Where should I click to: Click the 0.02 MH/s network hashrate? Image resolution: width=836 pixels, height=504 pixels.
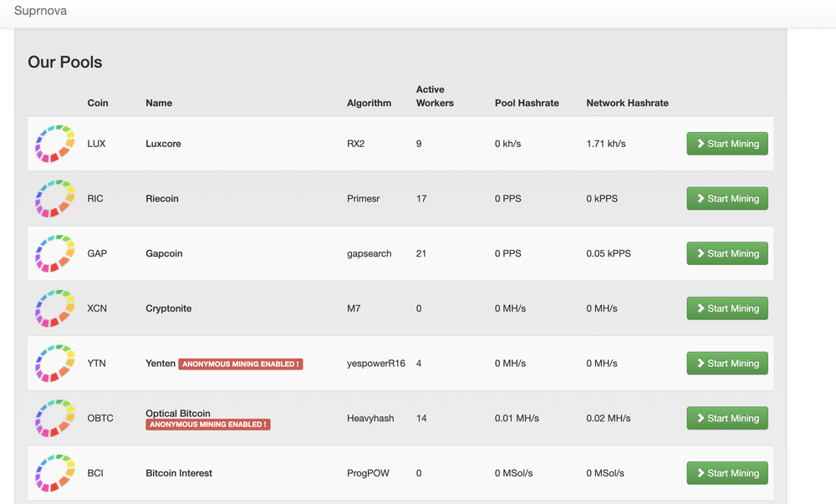click(x=609, y=418)
